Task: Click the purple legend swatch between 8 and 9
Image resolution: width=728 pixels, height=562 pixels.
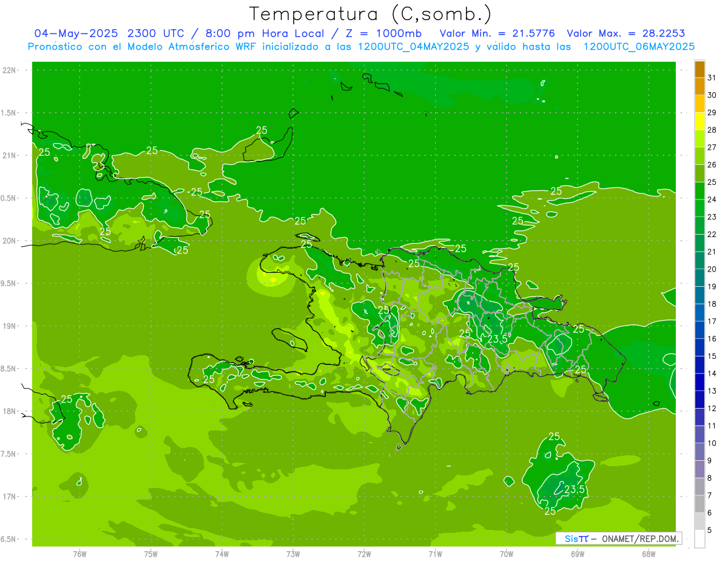Action: (699, 469)
